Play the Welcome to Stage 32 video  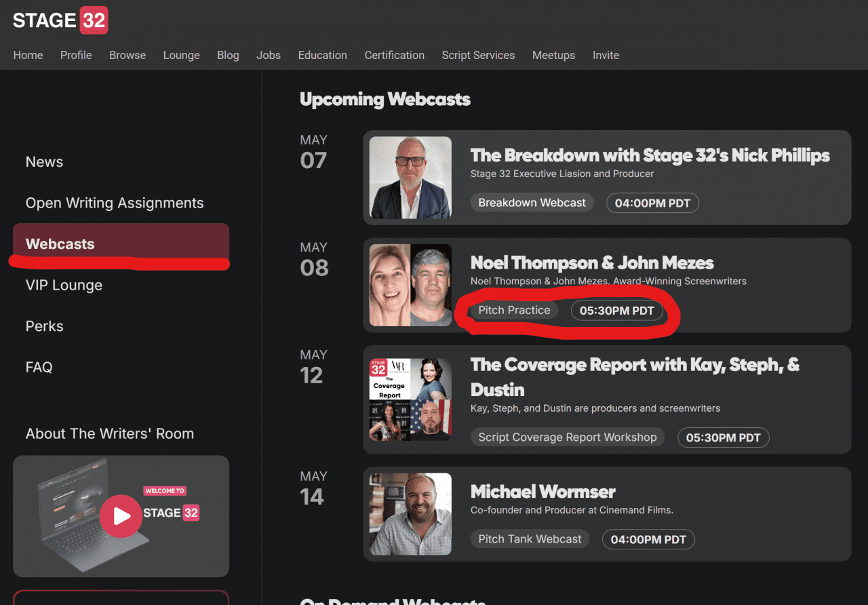(x=121, y=516)
